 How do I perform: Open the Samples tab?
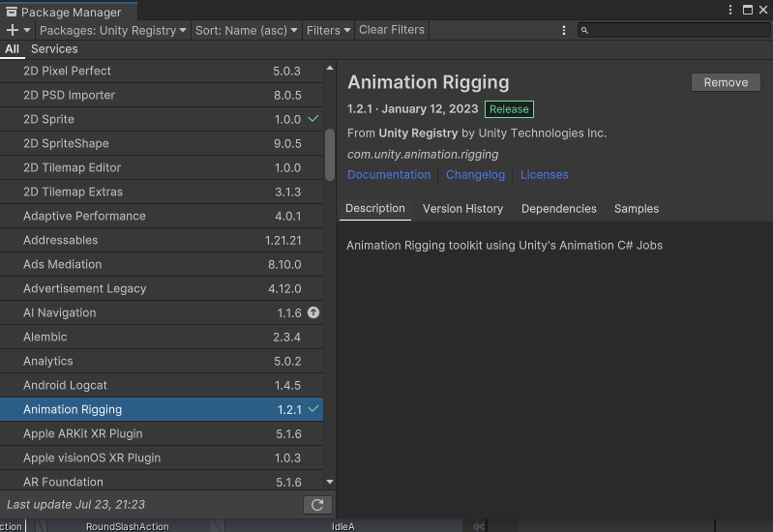click(x=637, y=209)
